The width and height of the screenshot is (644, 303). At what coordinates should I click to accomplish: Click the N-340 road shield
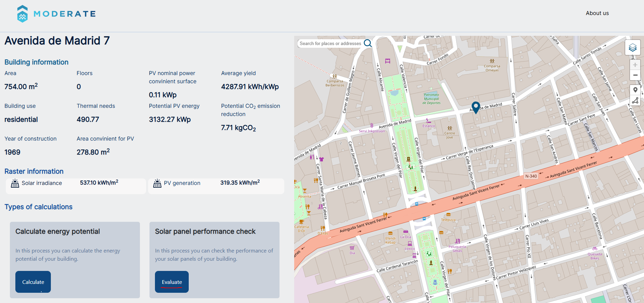pos(531,176)
